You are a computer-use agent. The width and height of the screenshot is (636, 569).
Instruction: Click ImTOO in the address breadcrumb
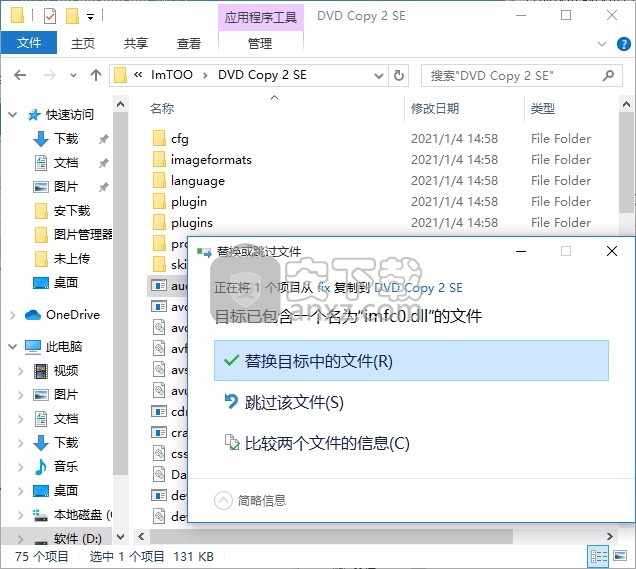coord(172,75)
